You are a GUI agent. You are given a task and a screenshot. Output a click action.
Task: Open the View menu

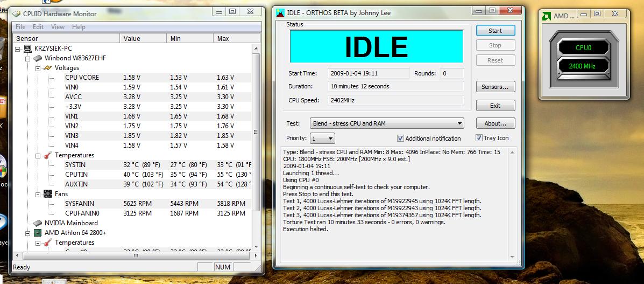58,27
